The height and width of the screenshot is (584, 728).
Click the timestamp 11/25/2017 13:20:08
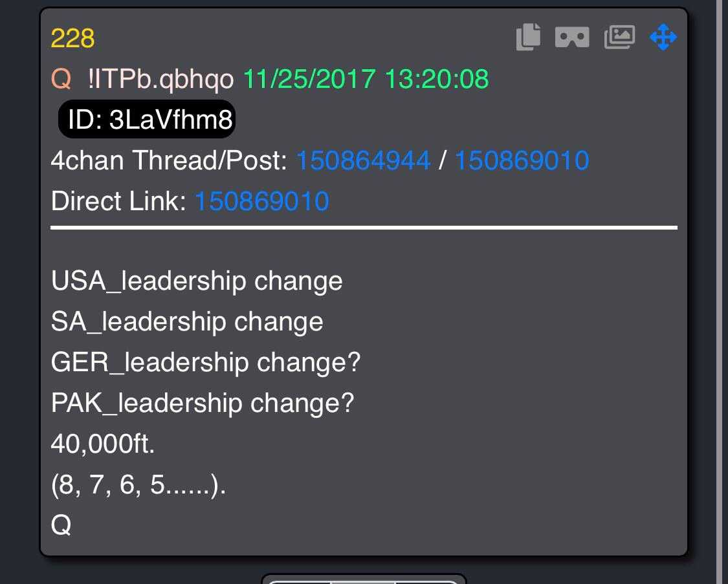[366, 79]
